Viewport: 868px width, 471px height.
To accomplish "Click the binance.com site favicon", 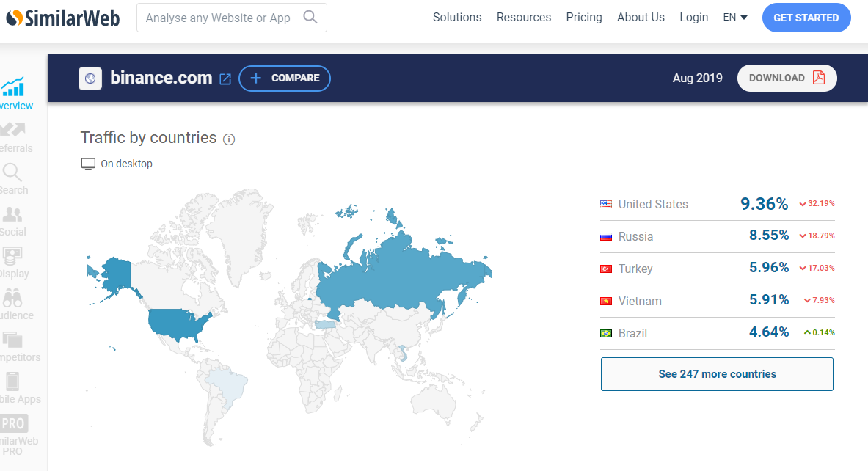I will 90,78.
